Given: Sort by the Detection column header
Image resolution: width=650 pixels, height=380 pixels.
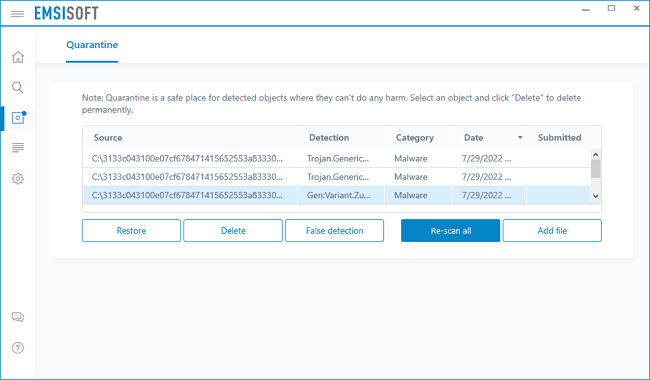Looking at the screenshot, I should click(329, 138).
